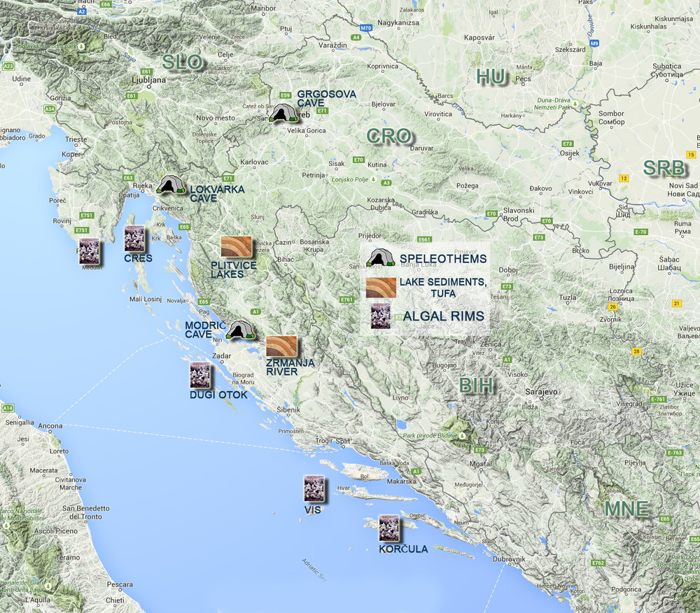This screenshot has width=700, height=613.
Task: Select the Korčula algal rim marker
Action: point(388,528)
